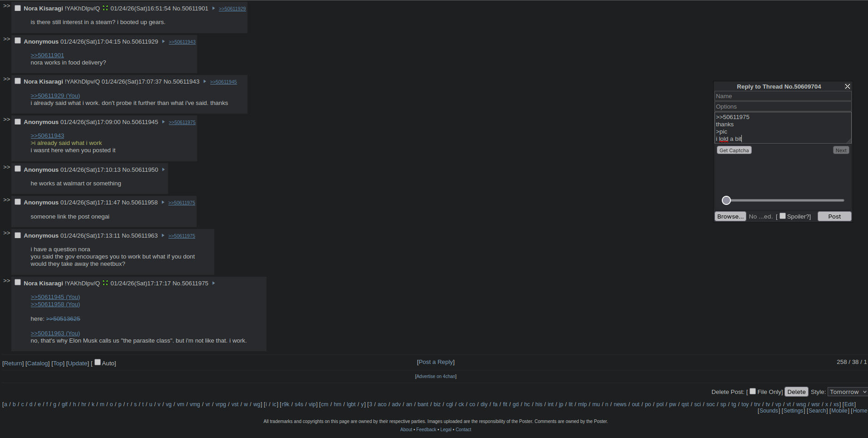Follow the struck-through >>50513625 link
Screen dimensions: 868x438
(x=63, y=319)
